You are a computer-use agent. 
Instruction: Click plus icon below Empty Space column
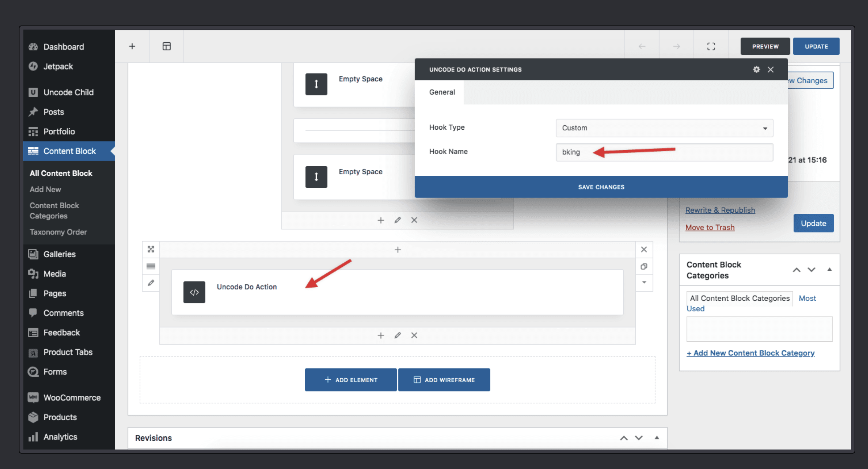[381, 220]
